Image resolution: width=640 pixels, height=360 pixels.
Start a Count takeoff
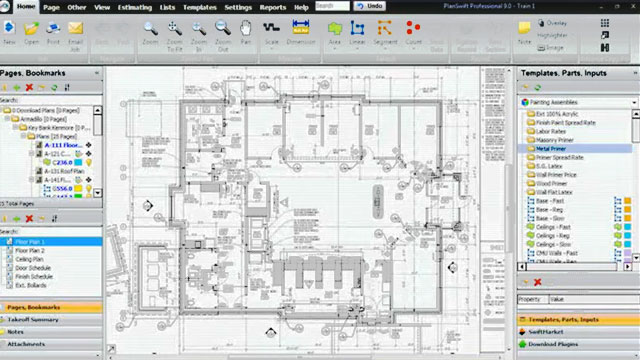(413, 32)
